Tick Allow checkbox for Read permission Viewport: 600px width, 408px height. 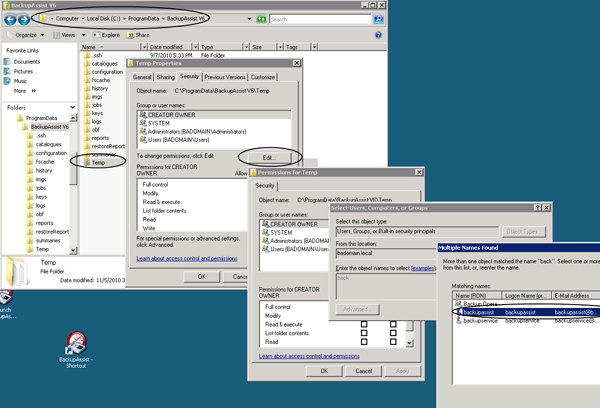(x=364, y=342)
